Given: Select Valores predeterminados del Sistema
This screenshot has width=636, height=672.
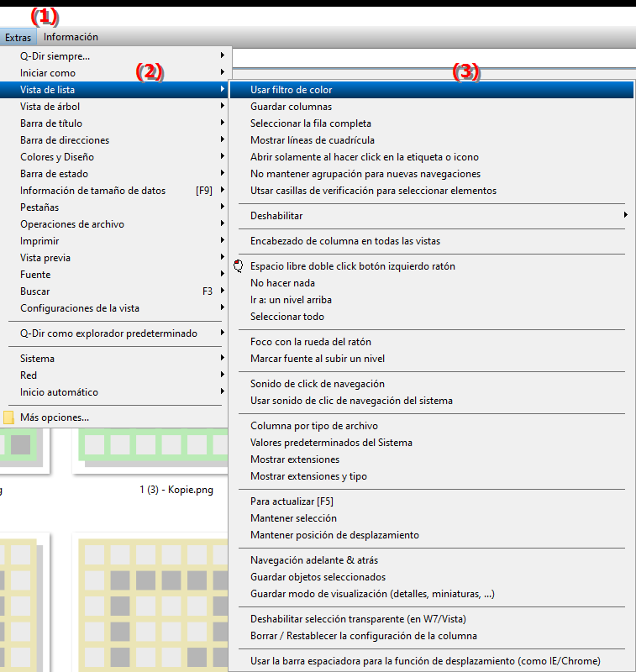Looking at the screenshot, I should point(432,443).
